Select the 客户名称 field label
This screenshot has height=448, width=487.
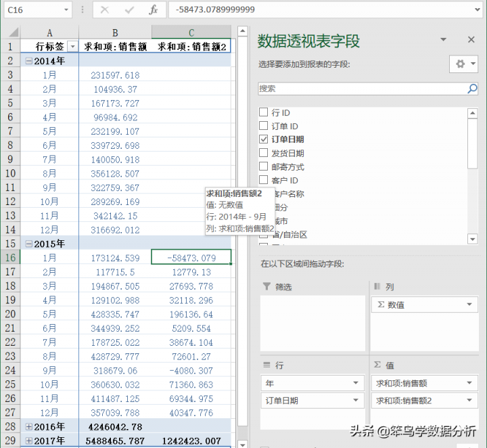(289, 194)
